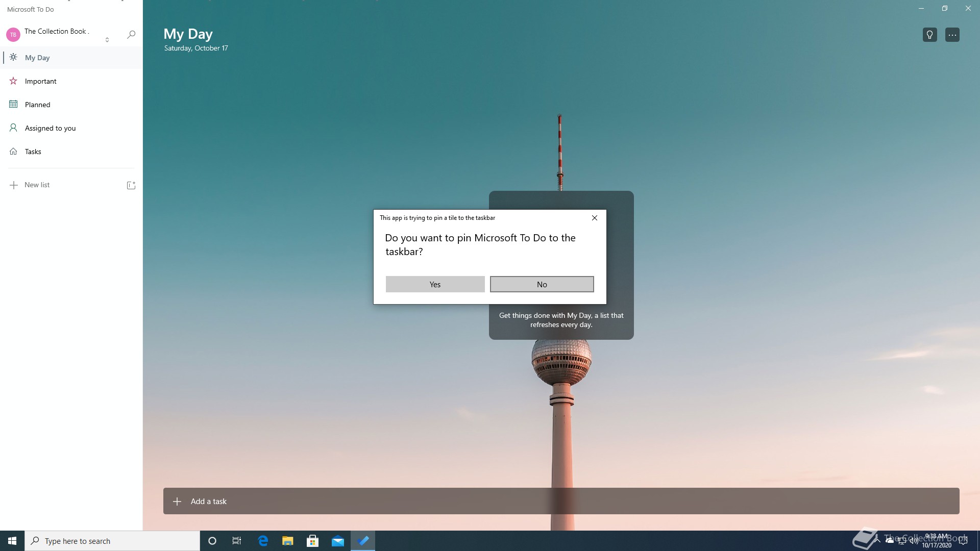This screenshot has width=980, height=551.
Task: Click the star icon beside Important
Action: click(13, 81)
